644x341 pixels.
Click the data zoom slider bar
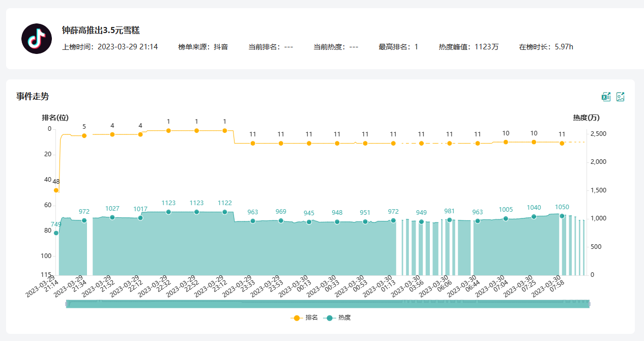pos(328,304)
